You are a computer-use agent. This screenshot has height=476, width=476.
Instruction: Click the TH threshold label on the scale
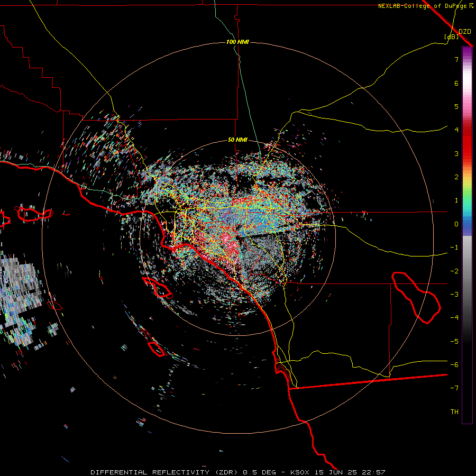click(454, 412)
